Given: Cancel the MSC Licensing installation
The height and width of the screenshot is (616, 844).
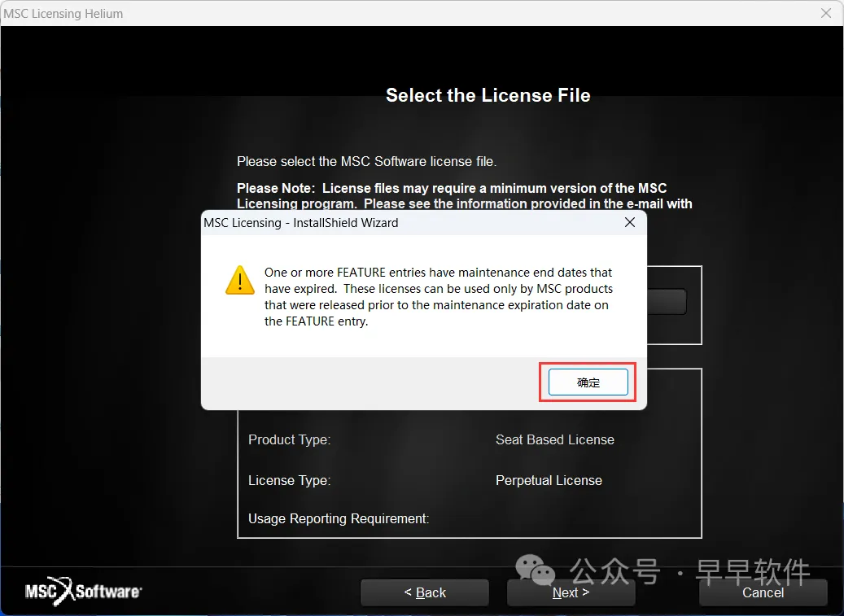Looking at the screenshot, I should tap(763, 592).
